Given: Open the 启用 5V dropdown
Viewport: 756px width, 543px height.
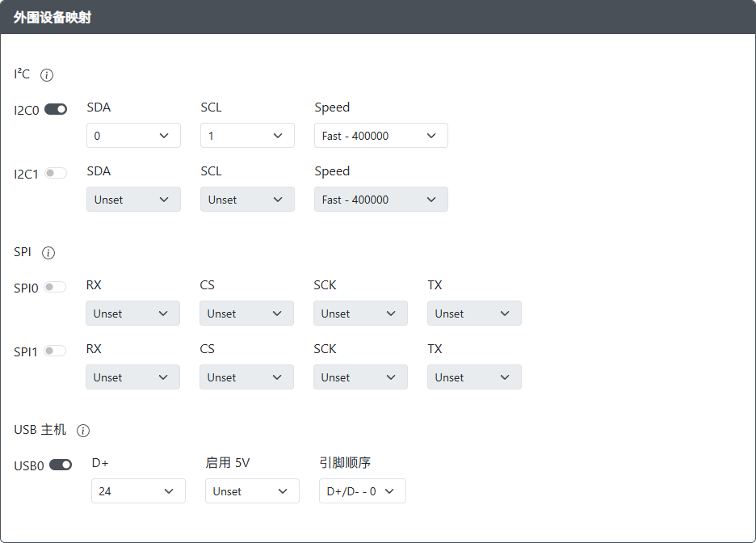Looking at the screenshot, I should 252,491.
